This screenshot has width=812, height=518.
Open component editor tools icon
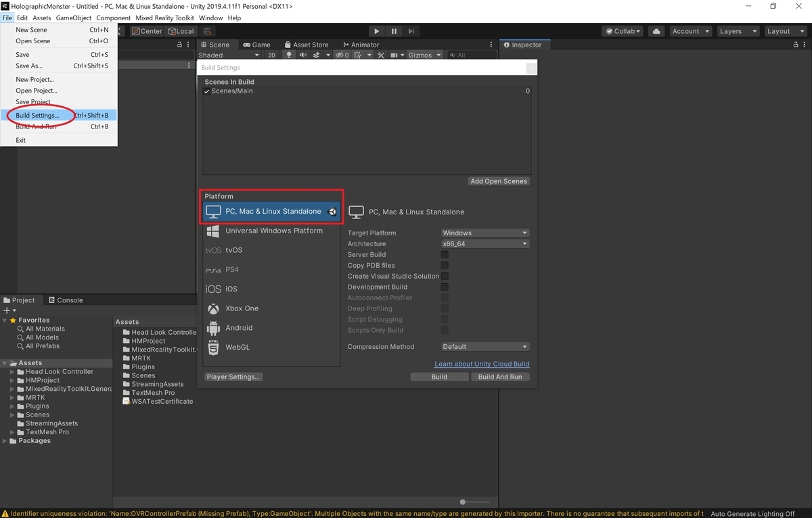coord(380,55)
